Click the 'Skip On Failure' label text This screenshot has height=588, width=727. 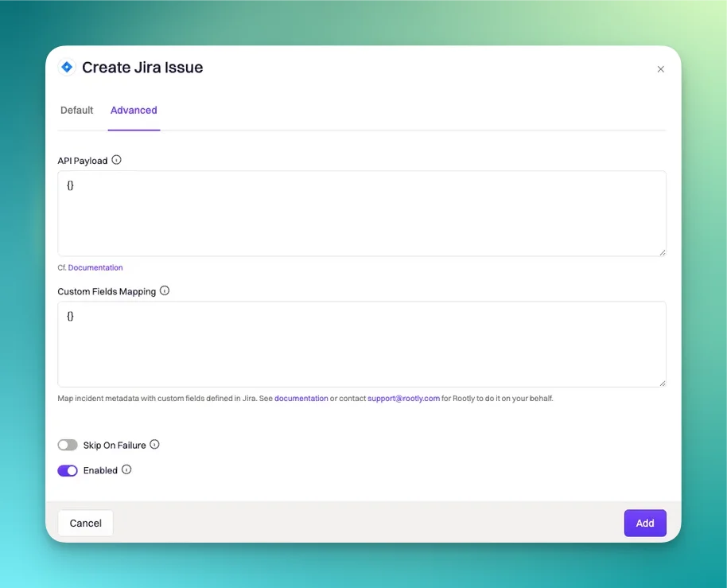click(115, 445)
